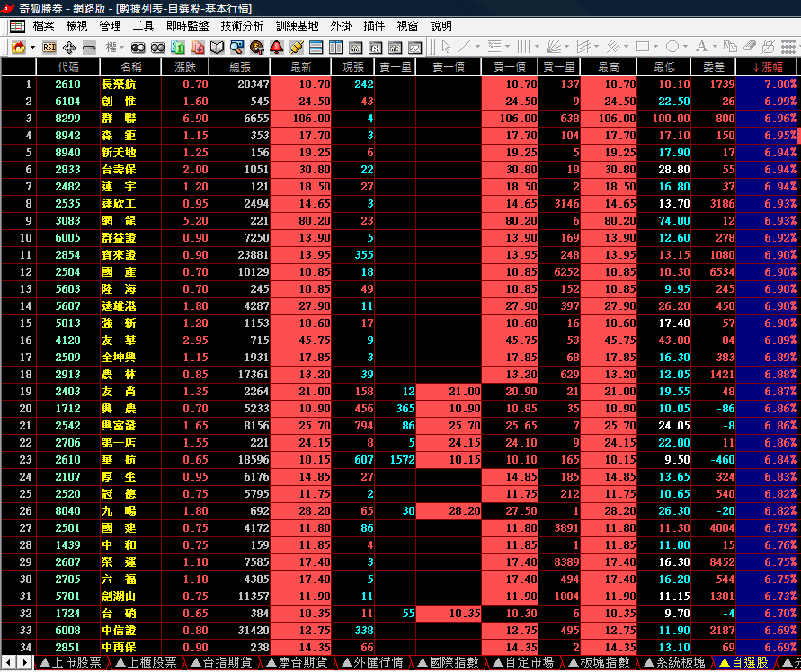The height and width of the screenshot is (672, 801).
Task: Open the 說明 menu
Action: click(x=441, y=25)
